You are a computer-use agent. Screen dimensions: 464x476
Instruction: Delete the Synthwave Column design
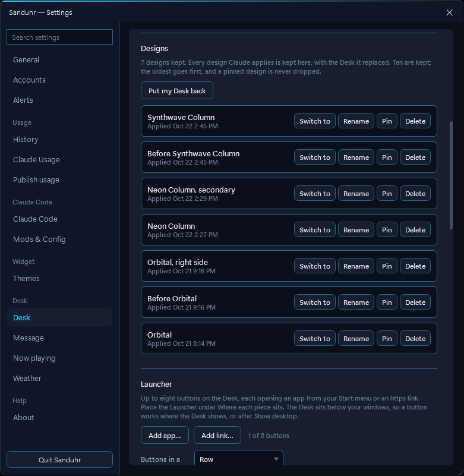point(415,121)
